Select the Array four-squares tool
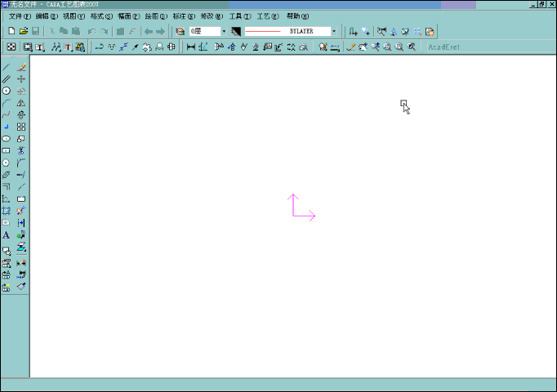The height and width of the screenshot is (392, 557). coord(21,127)
